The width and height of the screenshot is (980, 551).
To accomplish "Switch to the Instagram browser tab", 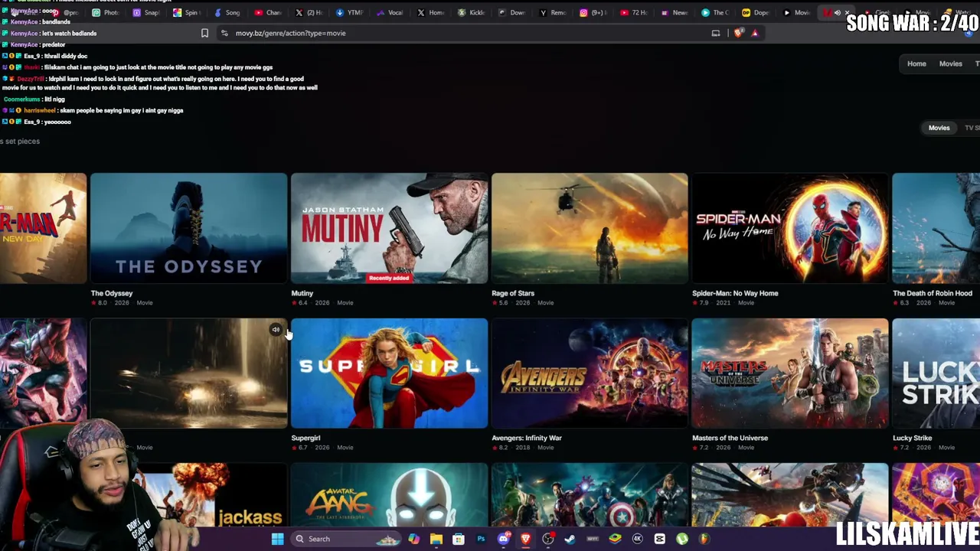I will point(593,12).
